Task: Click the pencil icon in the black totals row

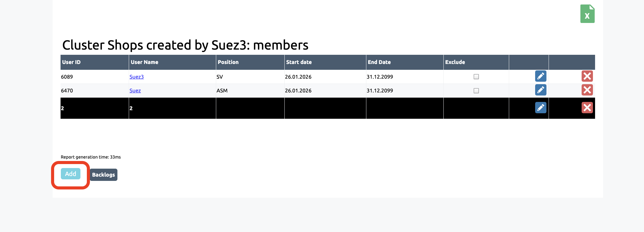Action: [540, 108]
